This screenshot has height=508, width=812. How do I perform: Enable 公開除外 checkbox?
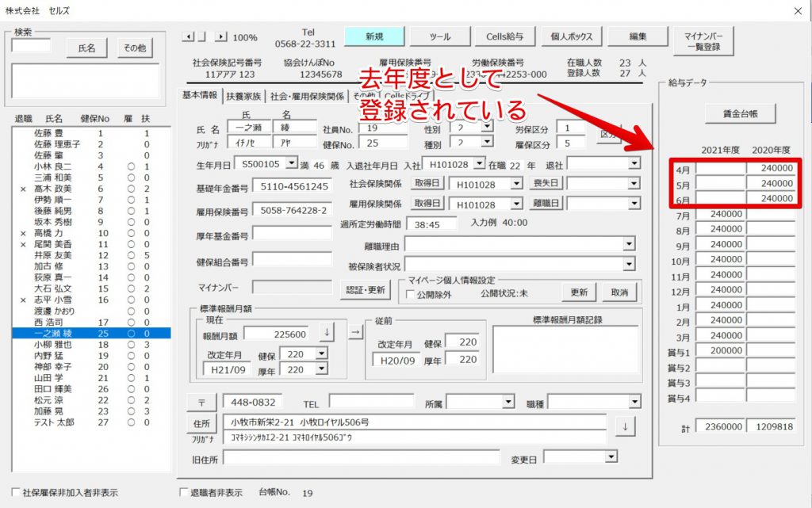tap(411, 294)
